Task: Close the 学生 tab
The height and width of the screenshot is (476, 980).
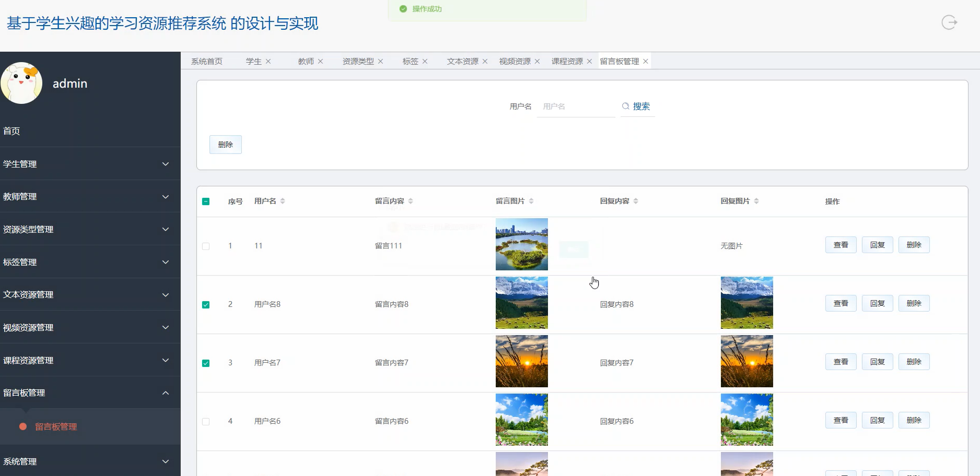Action: tap(268, 61)
